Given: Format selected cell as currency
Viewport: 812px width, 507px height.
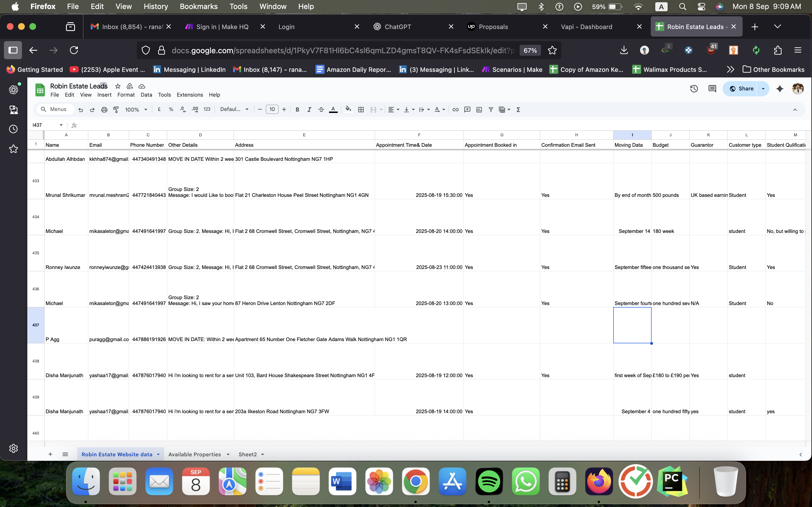Looking at the screenshot, I should [159, 109].
